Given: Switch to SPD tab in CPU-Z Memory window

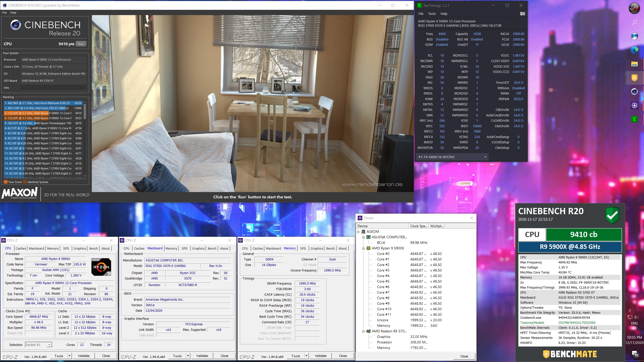Looking at the screenshot, I should [303, 248].
